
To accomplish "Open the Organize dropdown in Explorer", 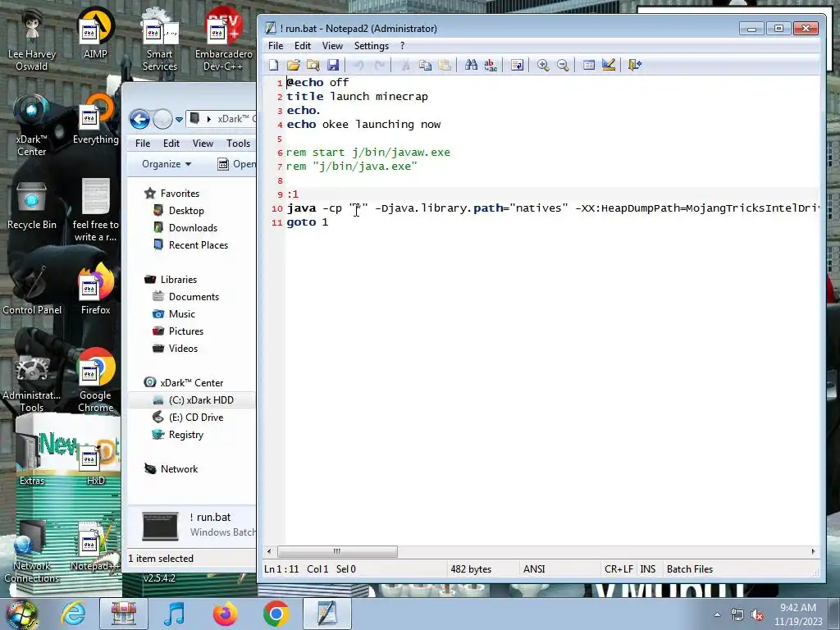I will 167,164.
